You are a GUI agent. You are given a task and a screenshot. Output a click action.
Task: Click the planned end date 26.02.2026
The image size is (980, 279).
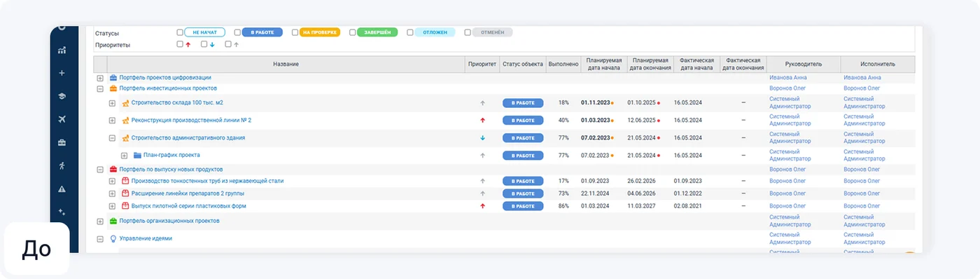[x=641, y=181]
